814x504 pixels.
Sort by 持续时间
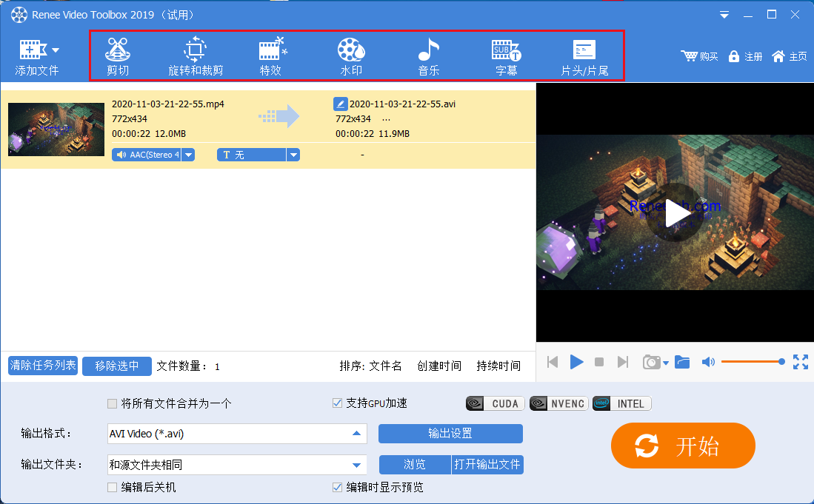coord(498,366)
